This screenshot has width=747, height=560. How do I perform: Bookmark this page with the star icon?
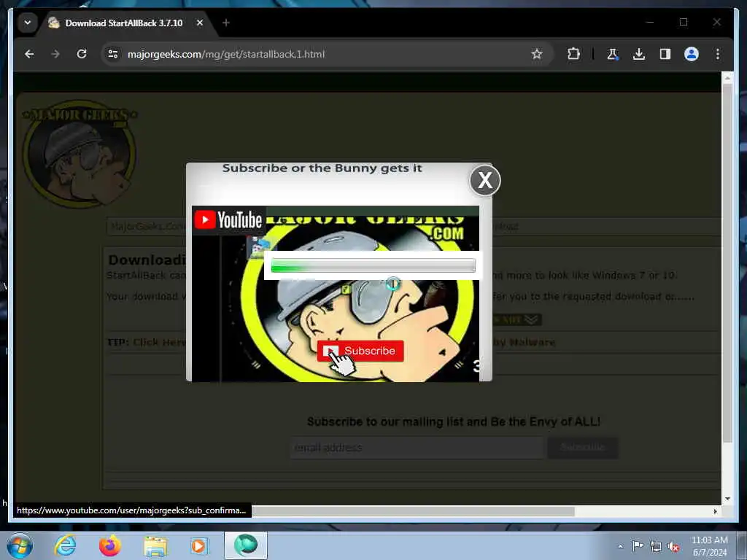[x=537, y=54]
